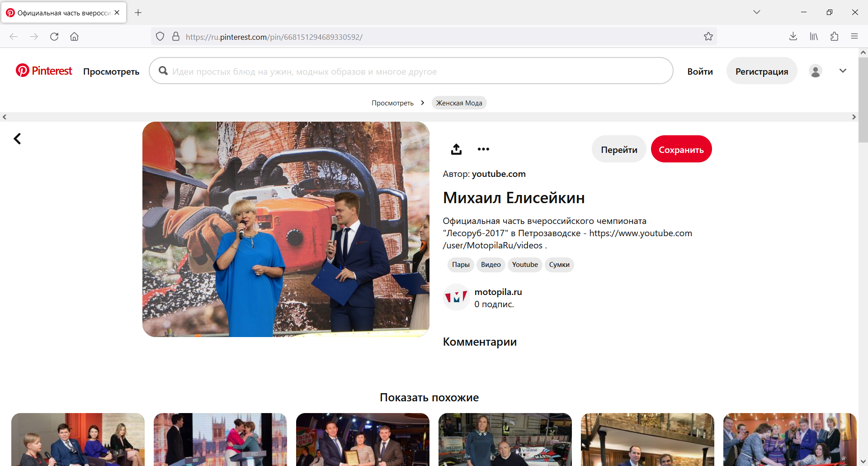868x466 pixels.
Task: Switch to the Просмотреть menu item
Action: click(111, 71)
